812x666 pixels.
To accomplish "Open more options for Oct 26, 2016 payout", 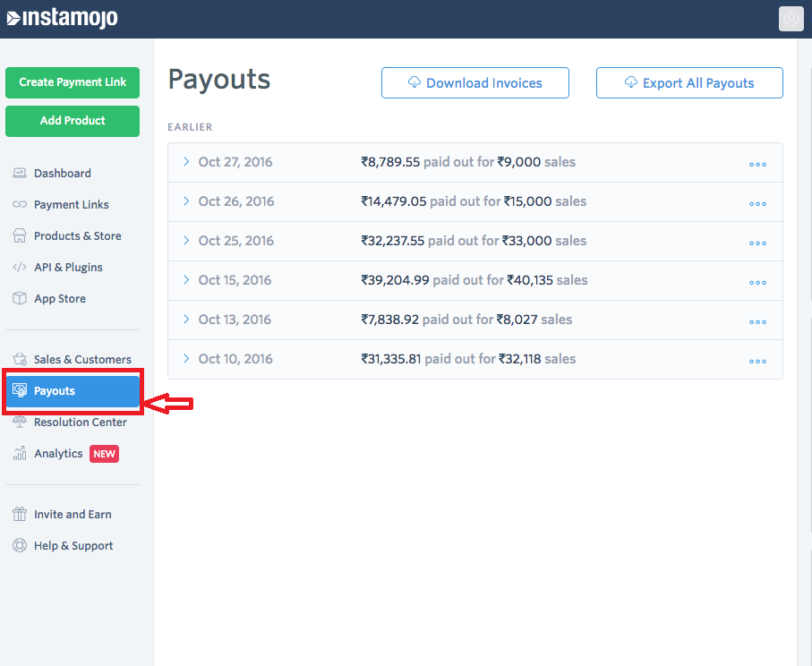I will 757,203.
